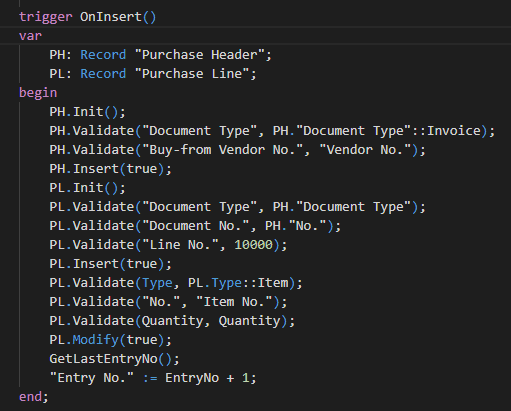The image size is (511, 411).
Task: Select the PH Record "Purchase Header" declaration
Action: (161, 55)
